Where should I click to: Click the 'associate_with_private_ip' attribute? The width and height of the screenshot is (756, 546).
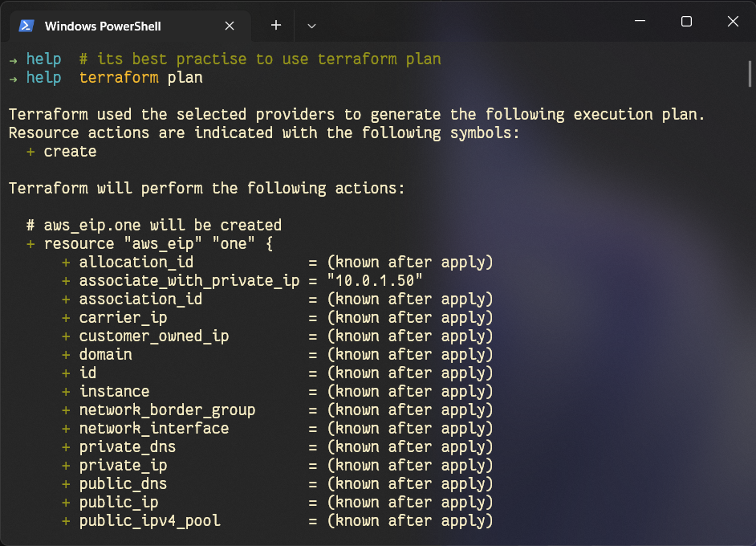point(189,281)
